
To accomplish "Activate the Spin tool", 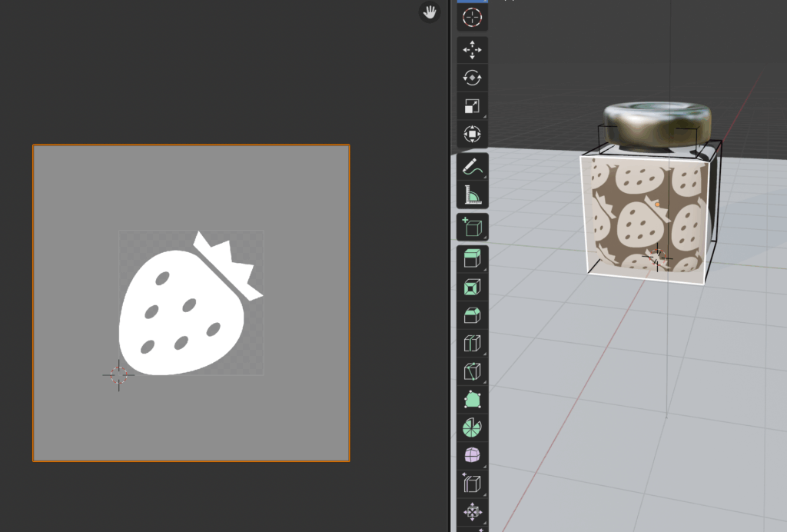I will click(472, 427).
